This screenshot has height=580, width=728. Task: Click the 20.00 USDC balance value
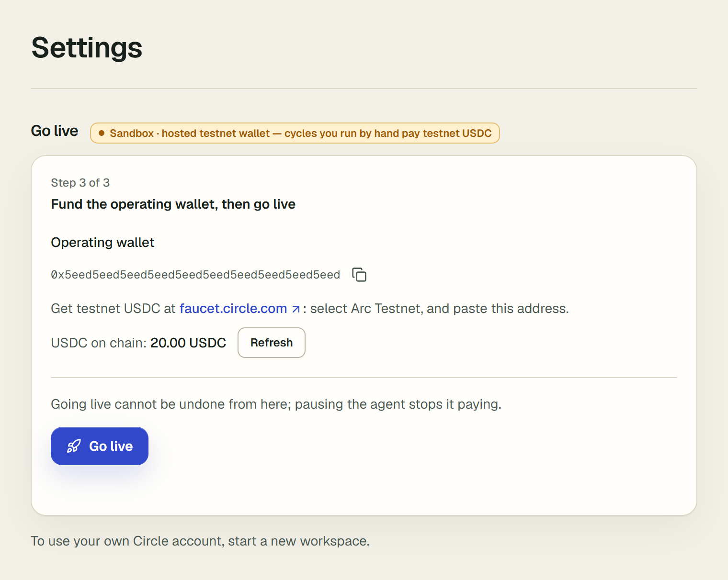tap(188, 343)
